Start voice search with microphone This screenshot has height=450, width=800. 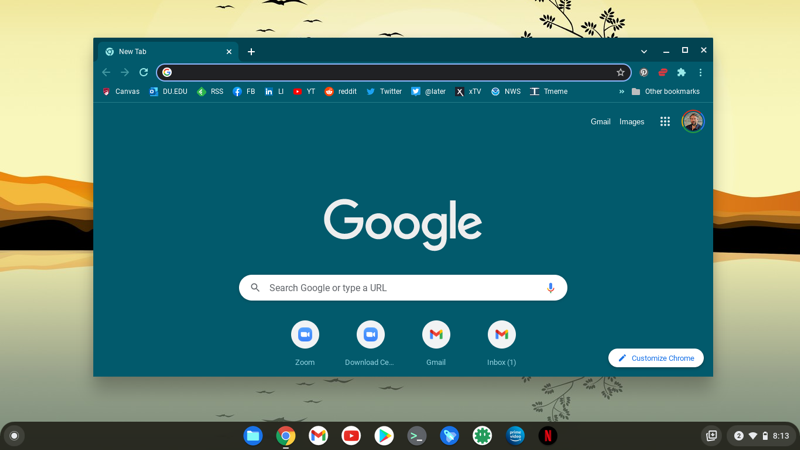551,288
